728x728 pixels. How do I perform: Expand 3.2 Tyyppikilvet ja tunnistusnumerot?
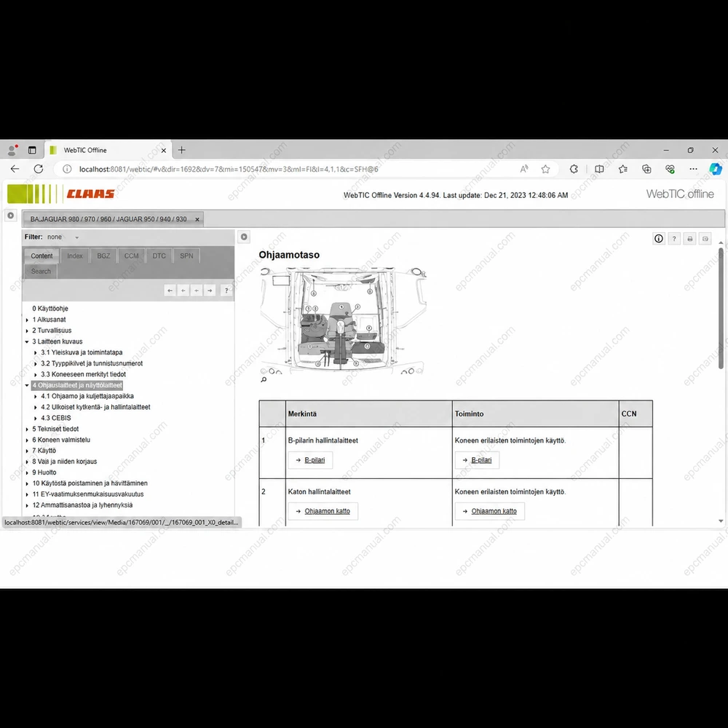[x=35, y=363]
